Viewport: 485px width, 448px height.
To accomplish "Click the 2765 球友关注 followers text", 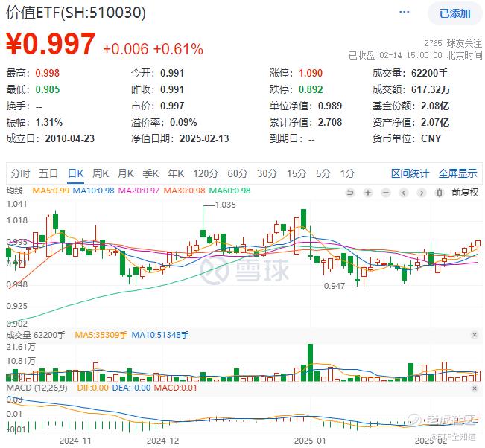I will [x=453, y=43].
